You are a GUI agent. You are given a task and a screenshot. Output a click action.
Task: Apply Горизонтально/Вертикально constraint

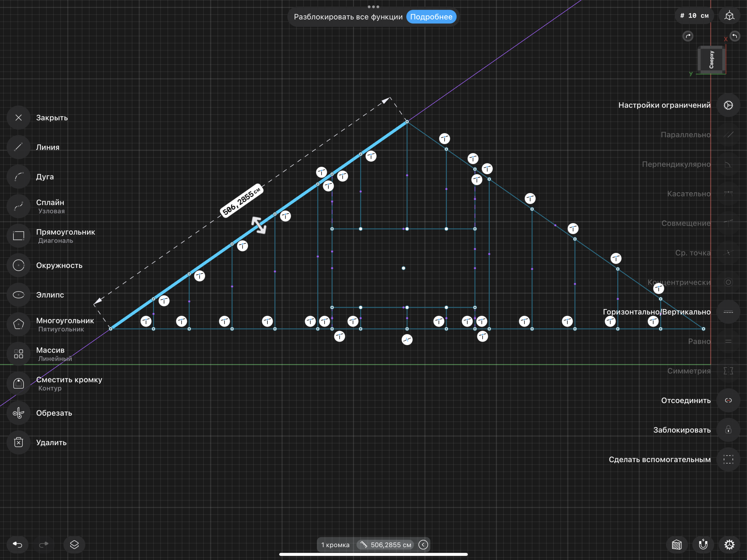pos(728,312)
